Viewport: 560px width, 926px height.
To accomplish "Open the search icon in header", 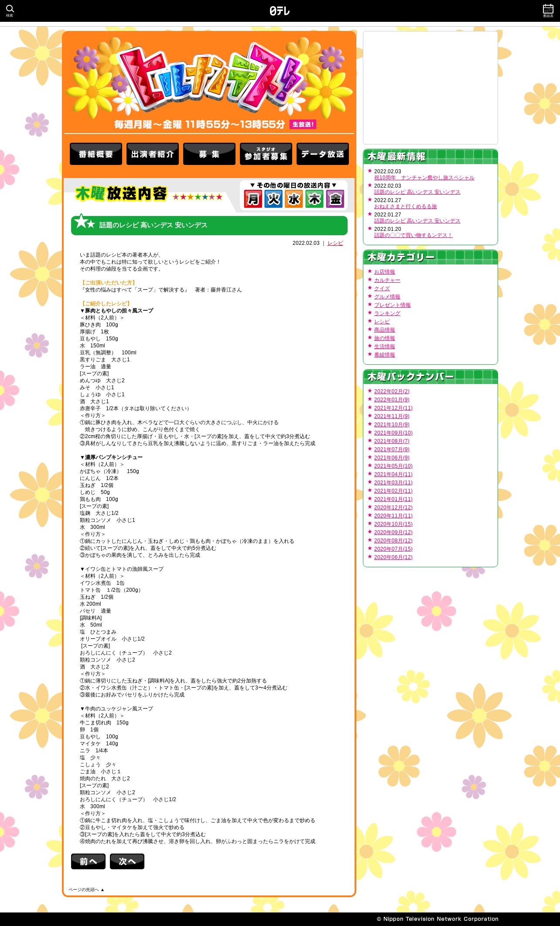I will (x=10, y=10).
